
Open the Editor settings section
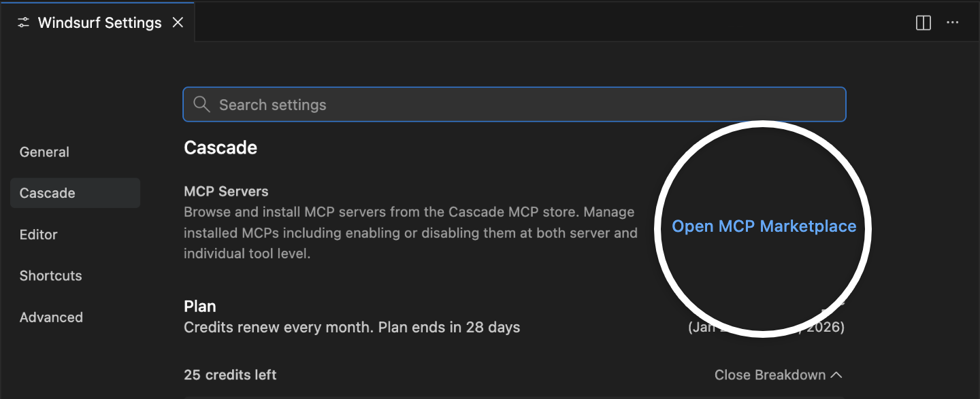pyautogui.click(x=39, y=234)
